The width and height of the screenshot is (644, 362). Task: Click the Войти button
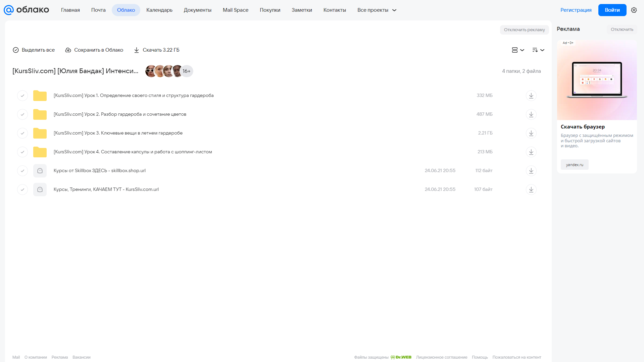[612, 10]
